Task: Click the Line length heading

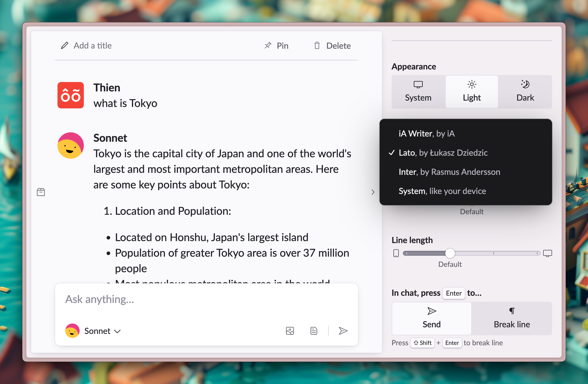Action: [x=412, y=240]
